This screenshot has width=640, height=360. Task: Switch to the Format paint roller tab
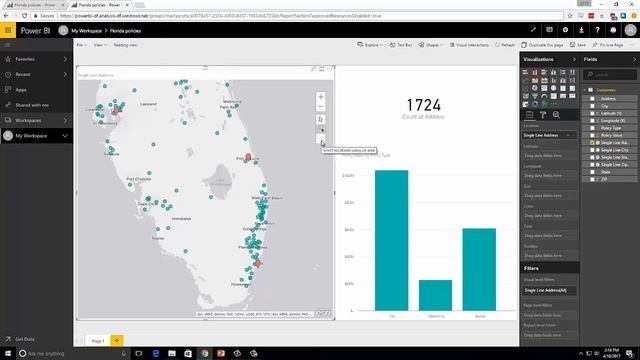click(543, 115)
